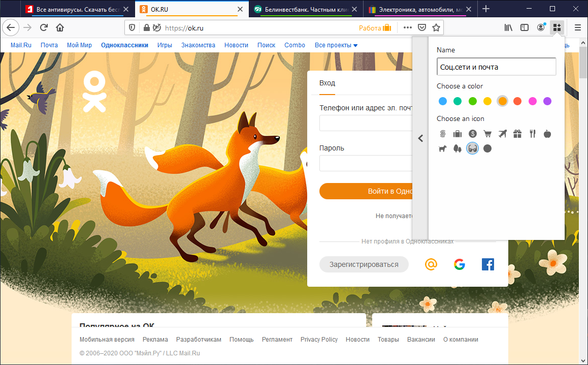This screenshot has height=365, width=588.
Task: Open the Firefox account toolbar icon
Action: (x=541, y=27)
